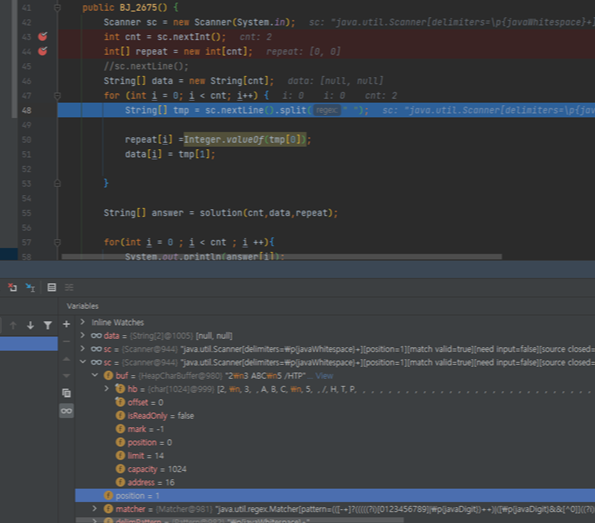The image size is (595, 523).
Task: Expand the collapsed sc Scanner watch
Action: (83, 348)
